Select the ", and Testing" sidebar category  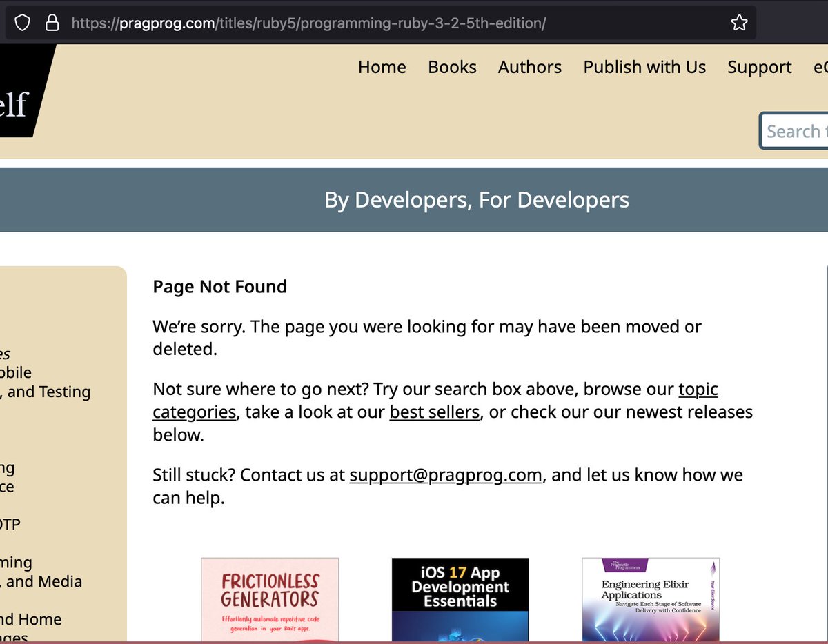pyautogui.click(x=46, y=392)
